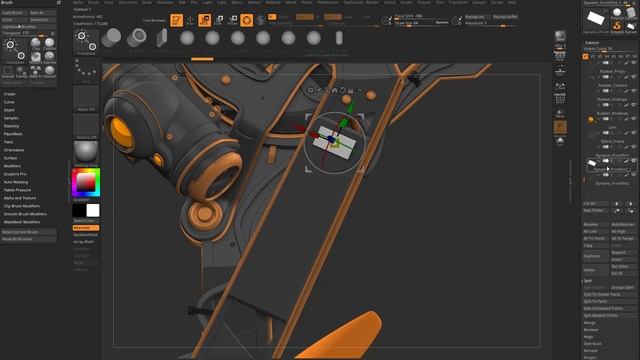Select the Rotate mode icon
Viewport: 640px width, 360px height.
[x=232, y=20]
